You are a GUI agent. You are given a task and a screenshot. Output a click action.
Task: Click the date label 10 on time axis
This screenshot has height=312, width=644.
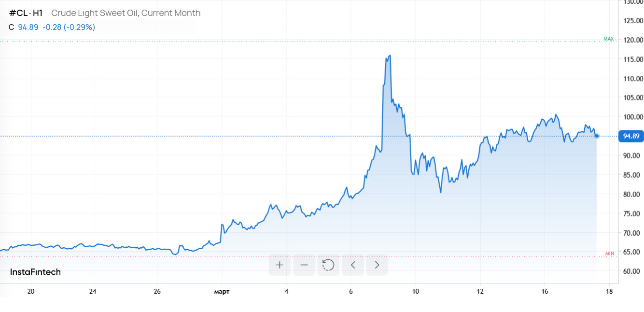click(416, 292)
